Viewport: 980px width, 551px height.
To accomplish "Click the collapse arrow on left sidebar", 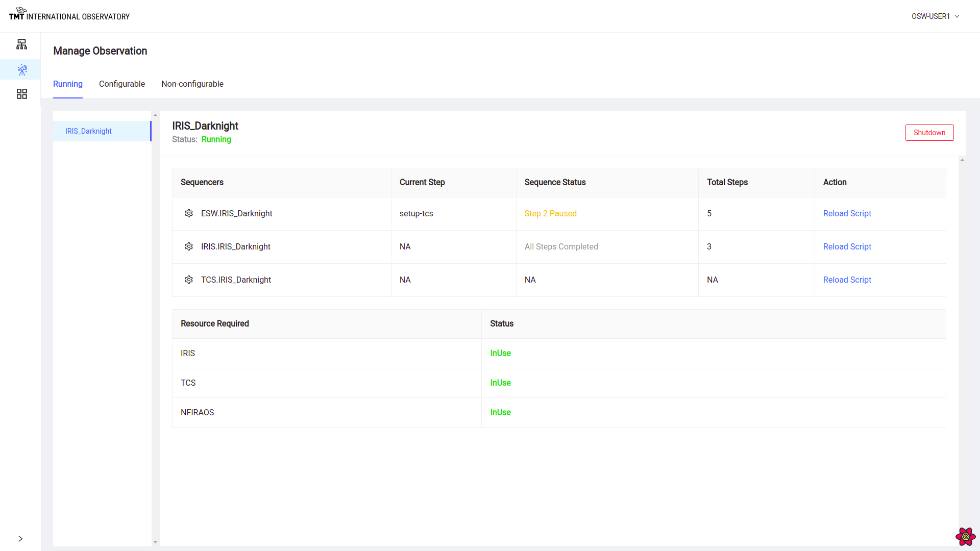I will [x=21, y=539].
